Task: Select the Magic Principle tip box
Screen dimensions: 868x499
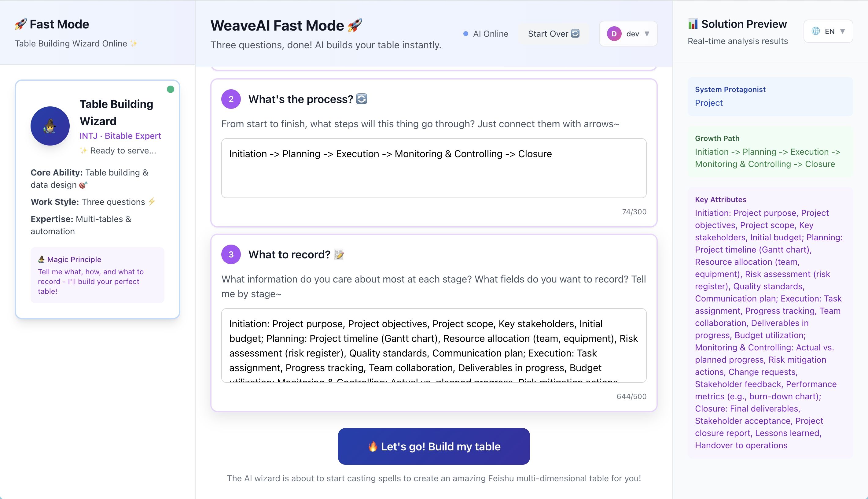Action: tap(97, 275)
